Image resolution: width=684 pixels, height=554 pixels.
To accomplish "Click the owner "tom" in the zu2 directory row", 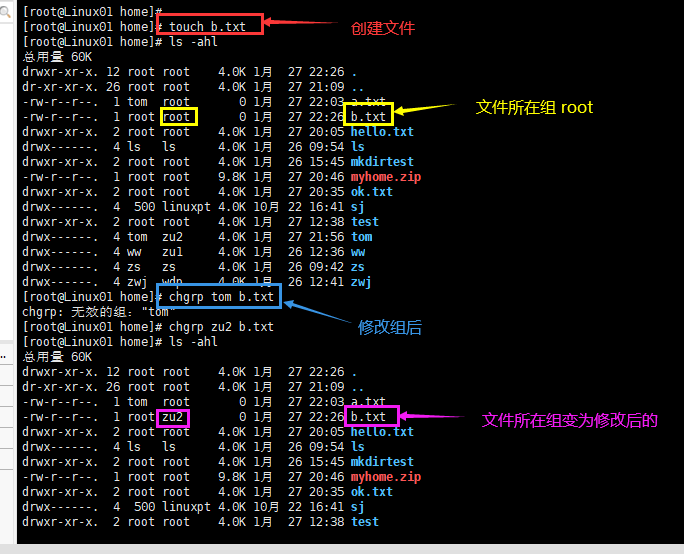I will point(137,237).
